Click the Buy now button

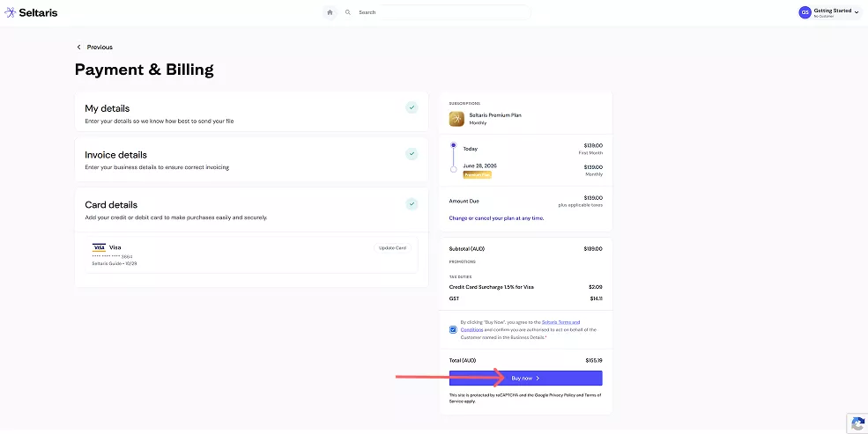tap(525, 379)
